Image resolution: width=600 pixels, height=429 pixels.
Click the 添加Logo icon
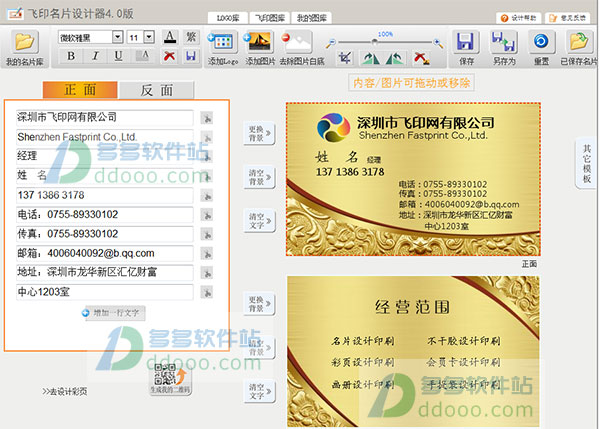[x=222, y=42]
